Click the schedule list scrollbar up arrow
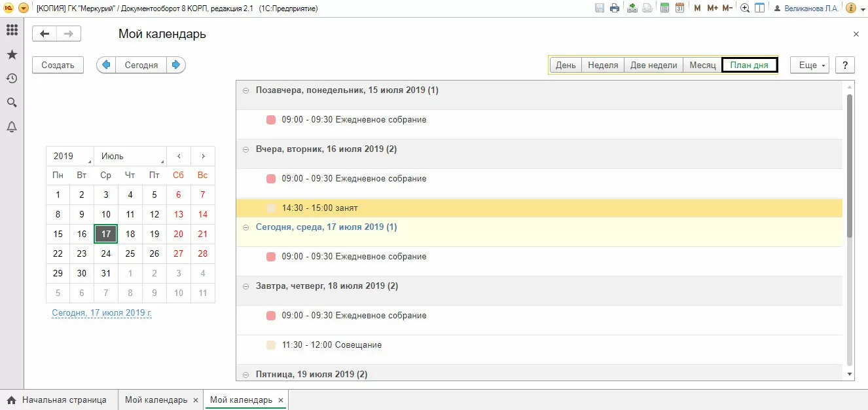The image size is (868, 410). (850, 86)
